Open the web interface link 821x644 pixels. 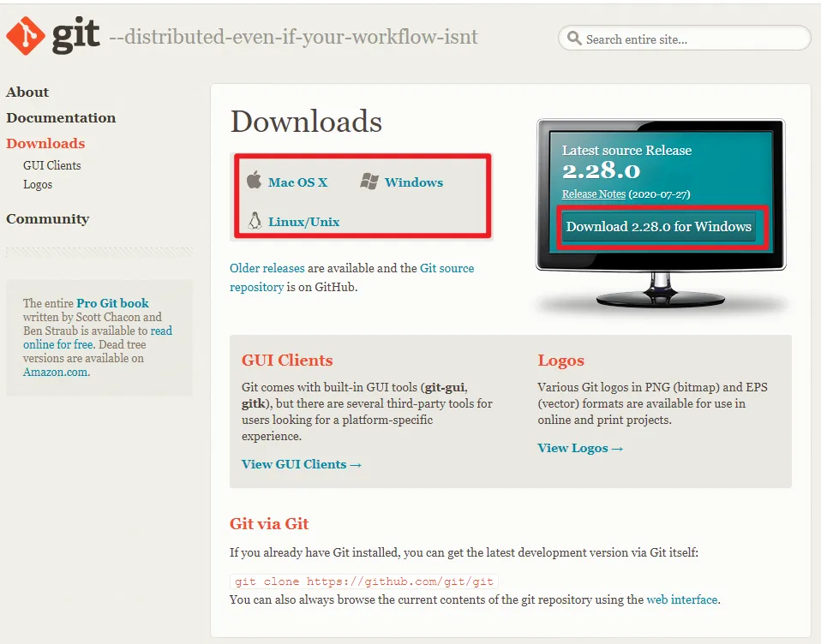pos(681,599)
